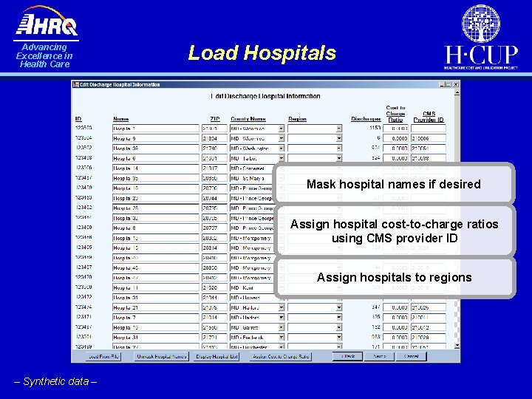This screenshot has width=532, height=399.
Task: Select the MD - Kent county box
Action: click(251, 287)
